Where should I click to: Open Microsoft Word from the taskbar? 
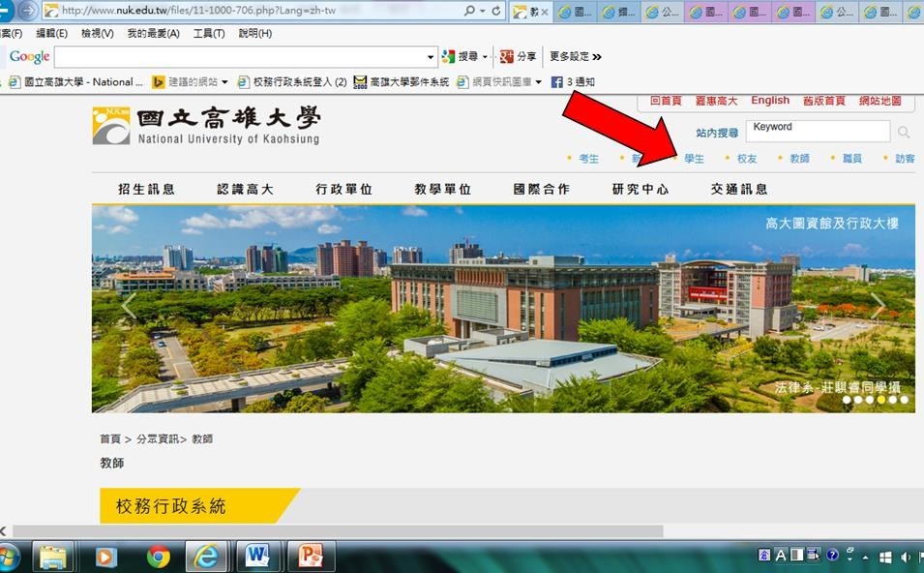257,557
